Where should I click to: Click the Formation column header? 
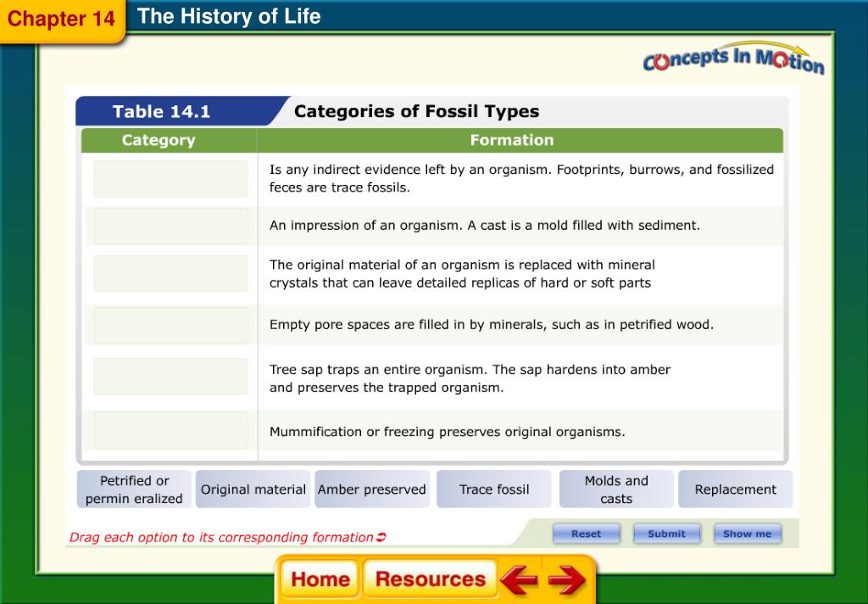coord(512,140)
